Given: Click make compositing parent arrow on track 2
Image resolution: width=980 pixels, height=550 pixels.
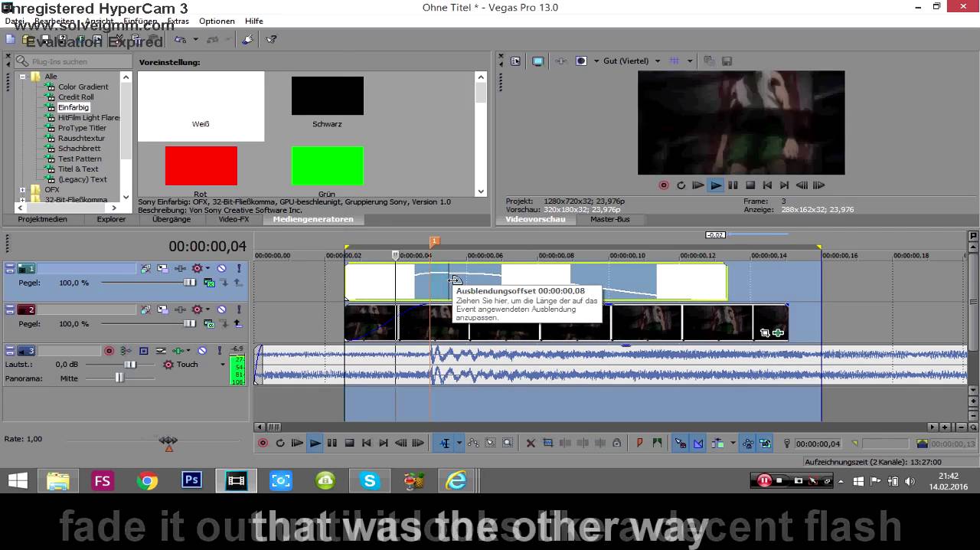Looking at the screenshot, I should coord(238,323).
